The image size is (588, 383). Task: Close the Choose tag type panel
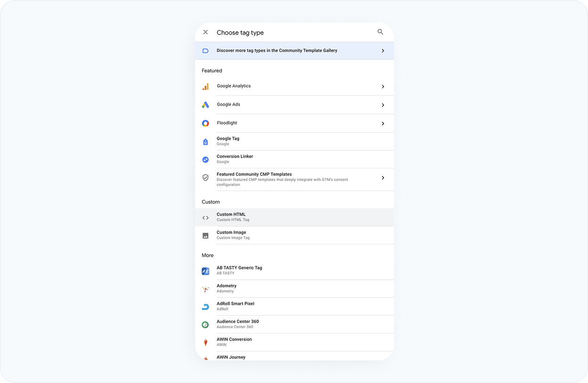click(x=205, y=32)
